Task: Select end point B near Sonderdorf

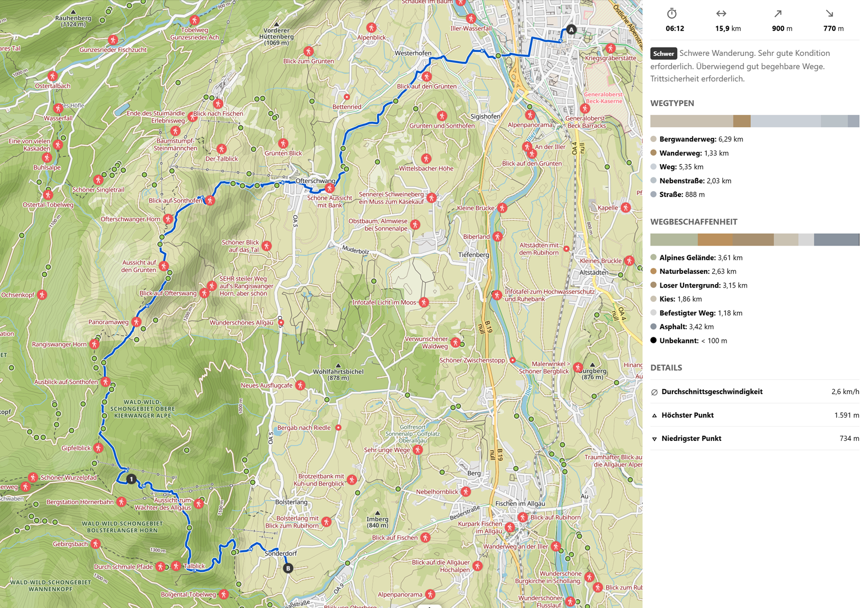Action: tap(288, 568)
